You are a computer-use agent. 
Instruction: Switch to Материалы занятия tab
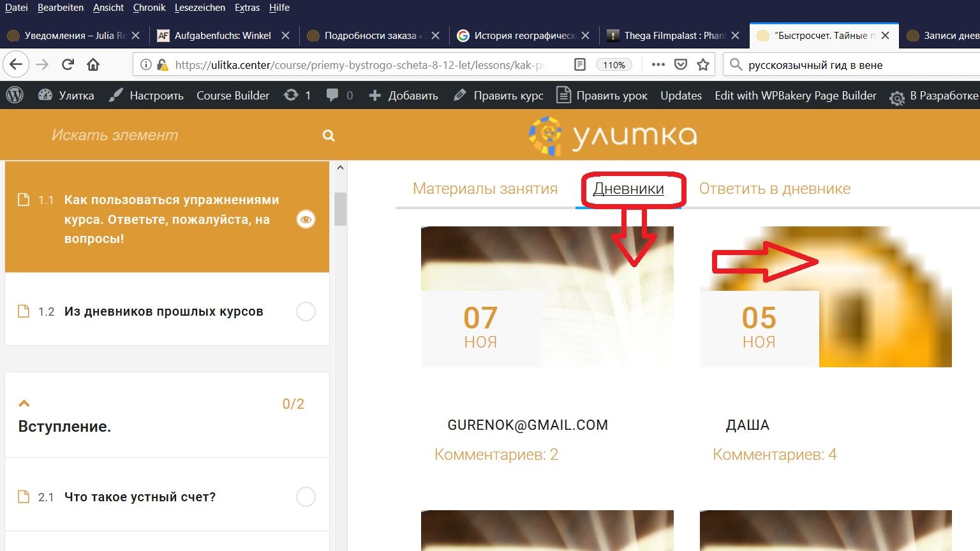tap(485, 189)
